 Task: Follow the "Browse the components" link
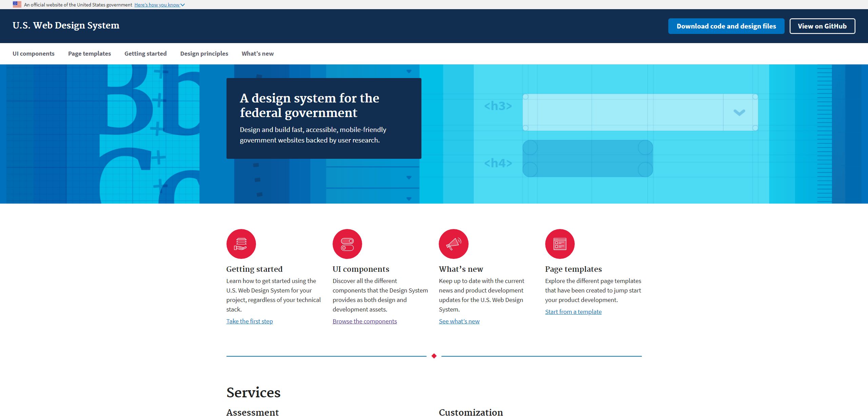click(364, 321)
